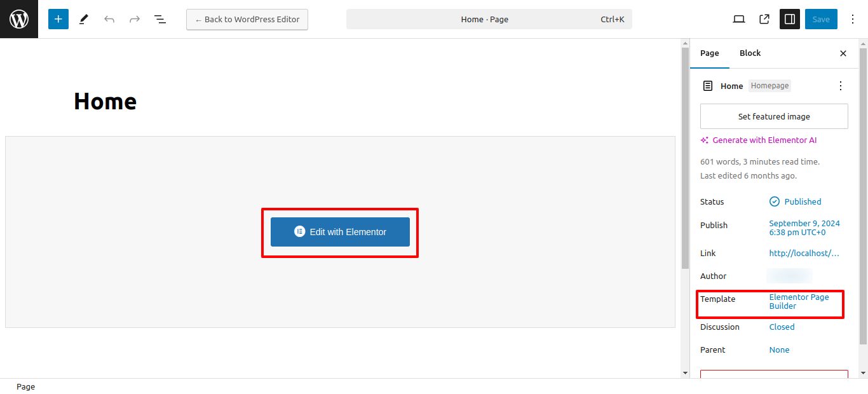Click the Undo arrow icon

tap(109, 19)
